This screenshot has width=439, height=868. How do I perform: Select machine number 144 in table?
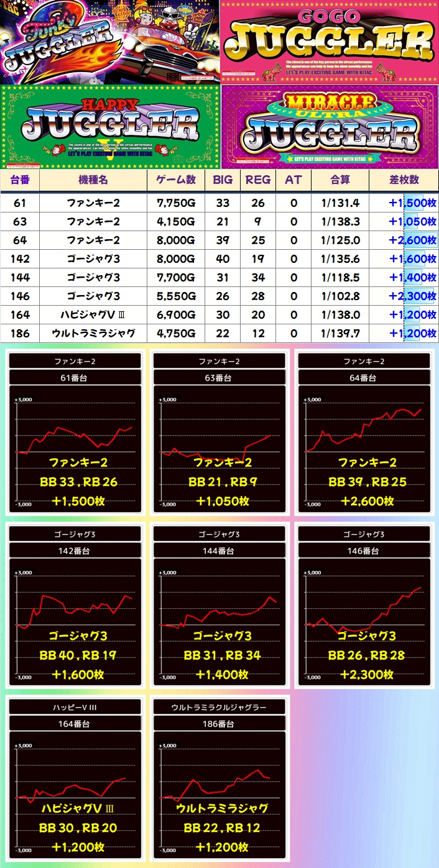click(x=20, y=277)
